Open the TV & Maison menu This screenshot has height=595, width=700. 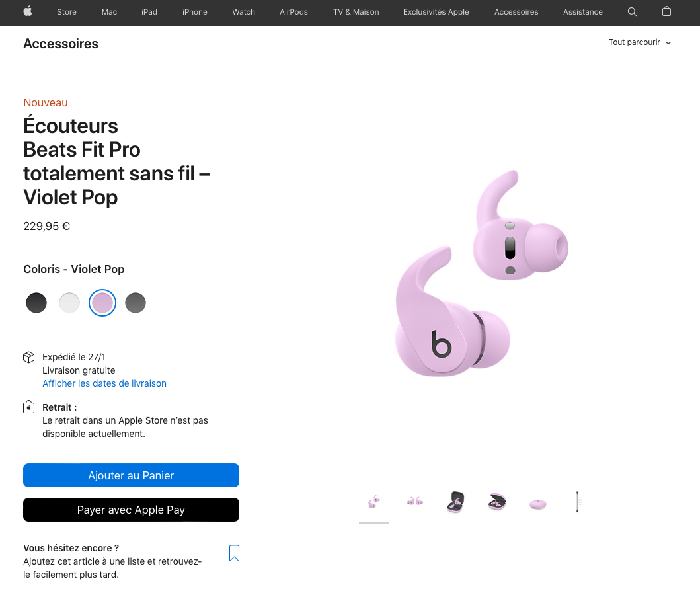[356, 12]
